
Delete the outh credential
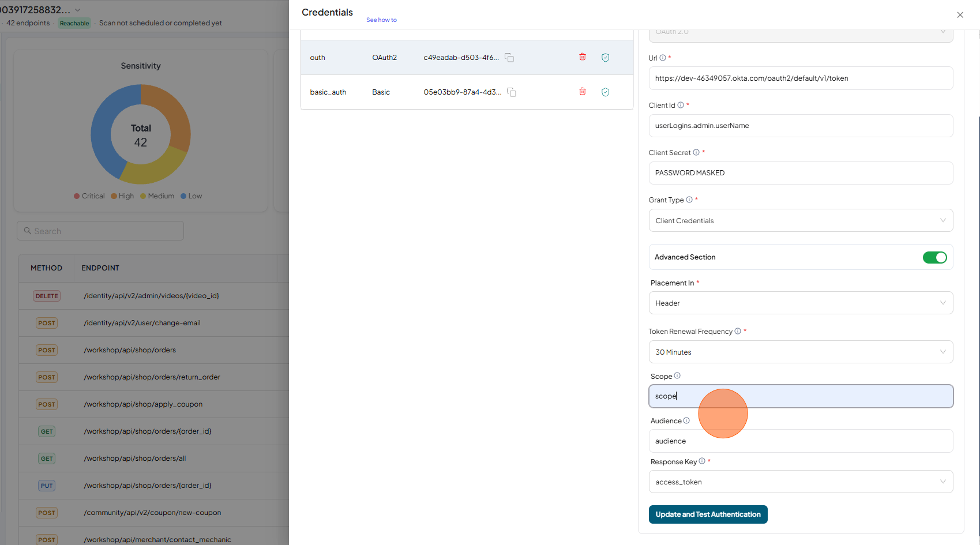coord(583,57)
